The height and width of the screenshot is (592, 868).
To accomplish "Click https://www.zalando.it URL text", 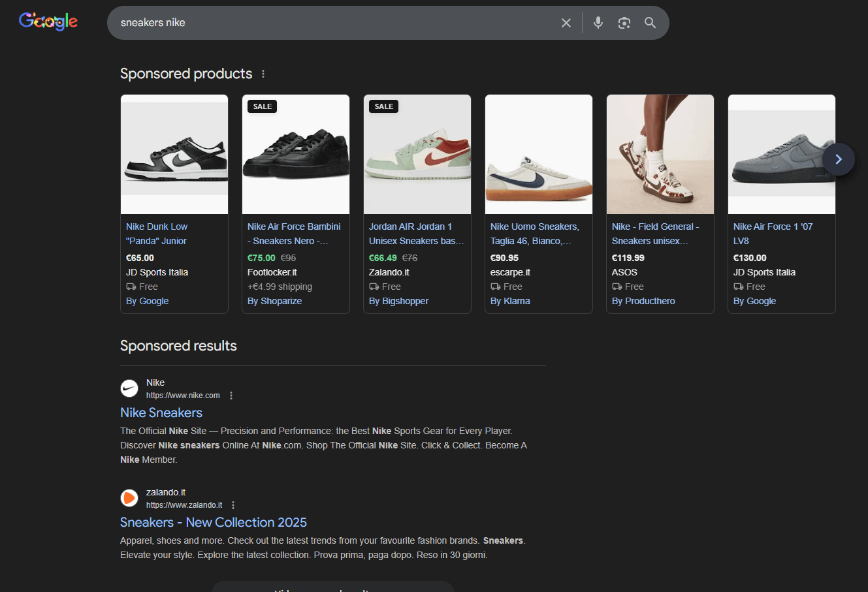I will (184, 505).
